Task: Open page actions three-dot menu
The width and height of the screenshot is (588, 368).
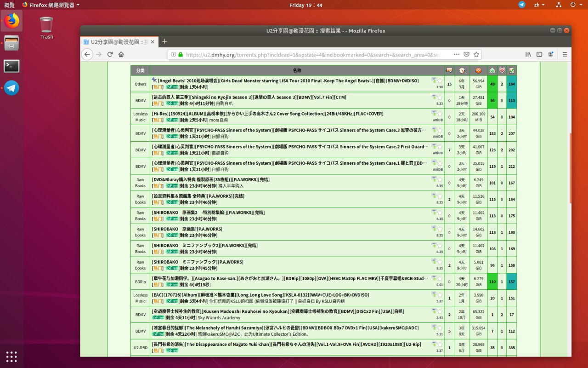Action: coord(456,54)
